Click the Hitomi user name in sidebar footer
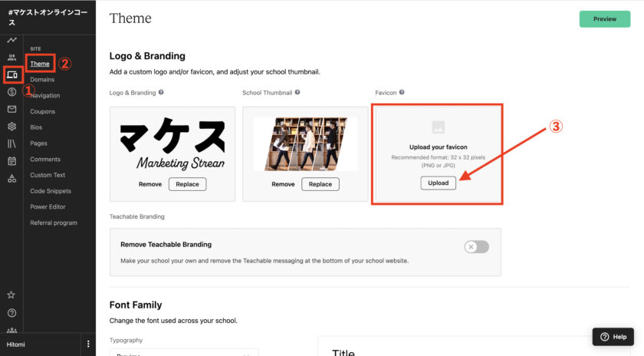 15,344
